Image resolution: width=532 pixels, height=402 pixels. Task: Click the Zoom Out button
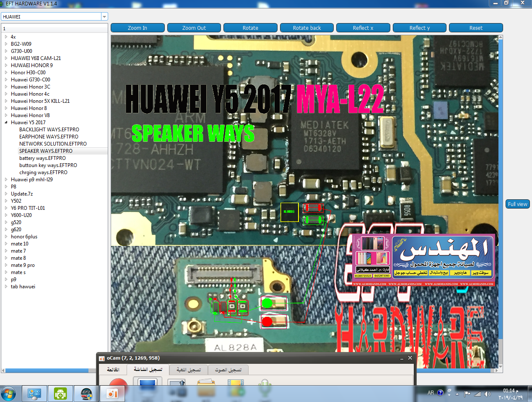[194, 28]
